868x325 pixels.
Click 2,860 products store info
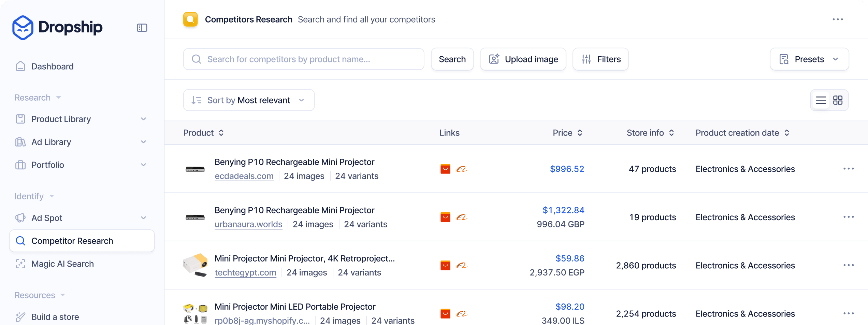646,265
